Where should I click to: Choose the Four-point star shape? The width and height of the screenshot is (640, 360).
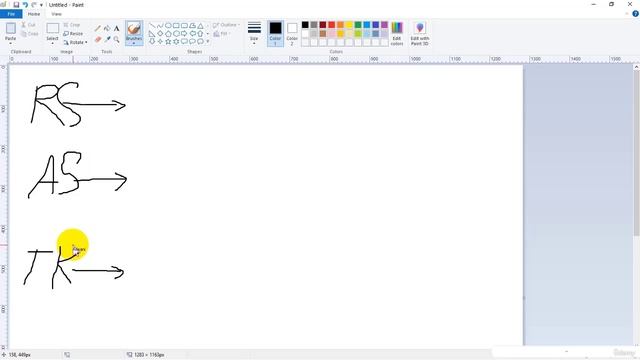[x=160, y=41]
